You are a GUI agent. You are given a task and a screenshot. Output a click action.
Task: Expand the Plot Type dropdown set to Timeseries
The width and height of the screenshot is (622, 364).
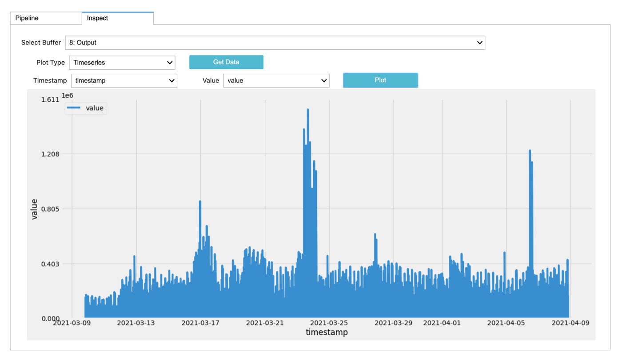point(122,63)
